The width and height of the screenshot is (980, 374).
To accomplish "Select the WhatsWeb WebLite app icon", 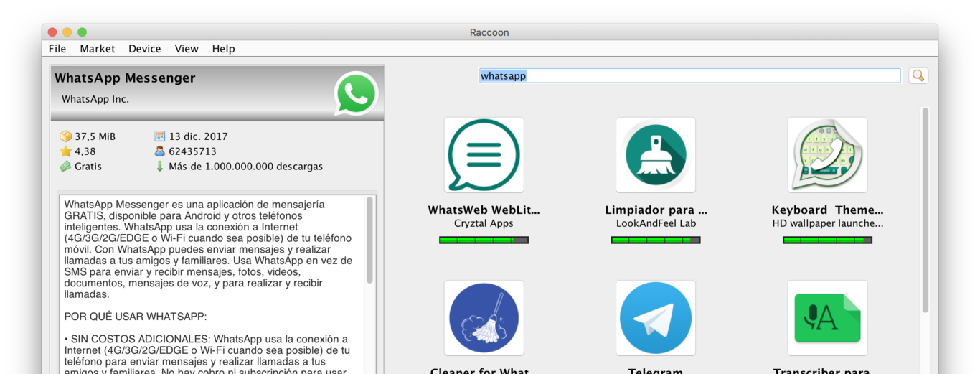I will [x=484, y=155].
